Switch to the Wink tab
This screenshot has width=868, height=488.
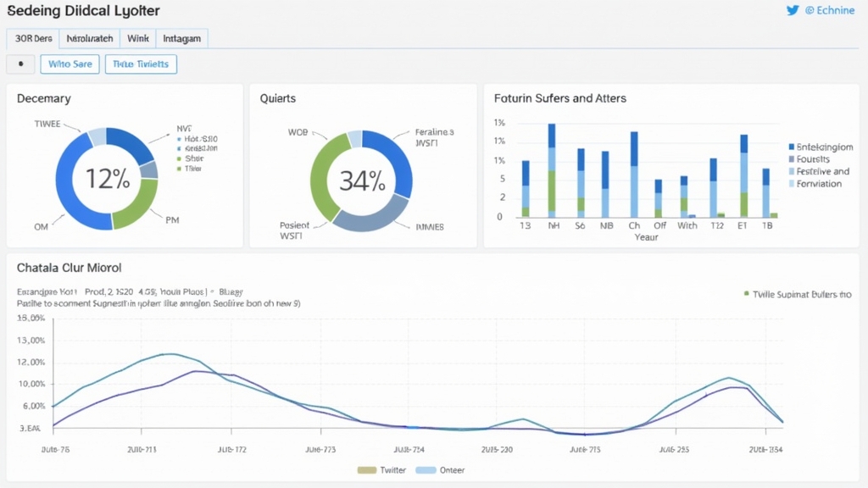click(x=138, y=38)
